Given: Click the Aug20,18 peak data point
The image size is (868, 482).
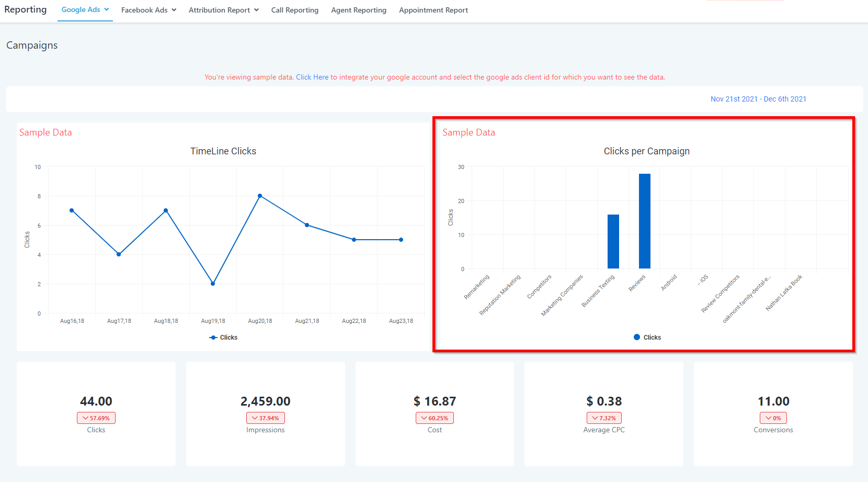Looking at the screenshot, I should pos(260,196).
